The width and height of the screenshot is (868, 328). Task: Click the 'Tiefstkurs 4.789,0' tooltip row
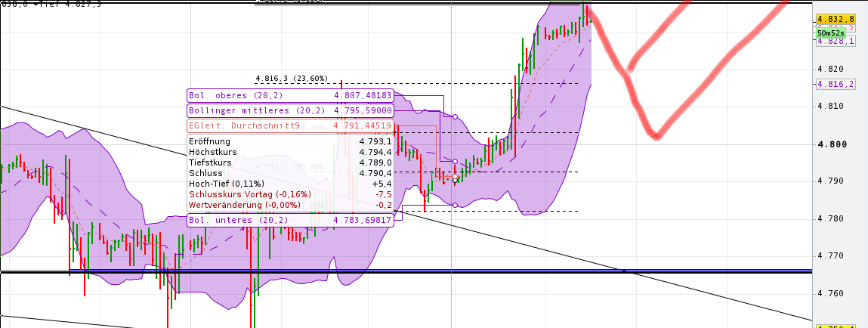(x=290, y=162)
